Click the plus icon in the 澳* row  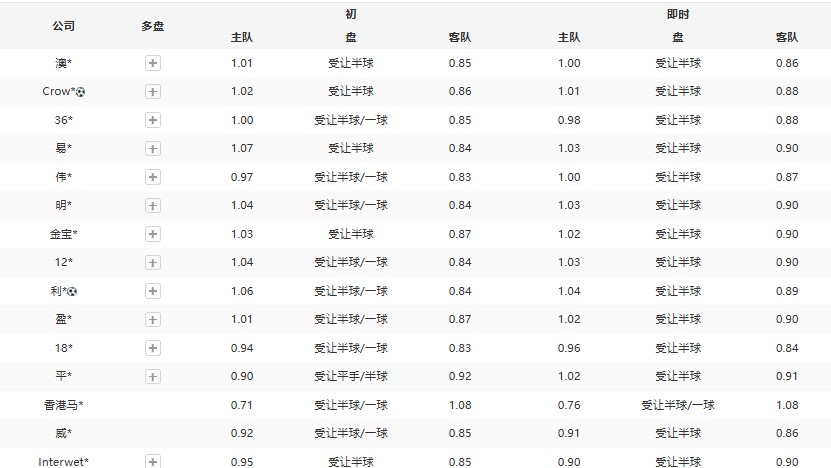pos(153,63)
